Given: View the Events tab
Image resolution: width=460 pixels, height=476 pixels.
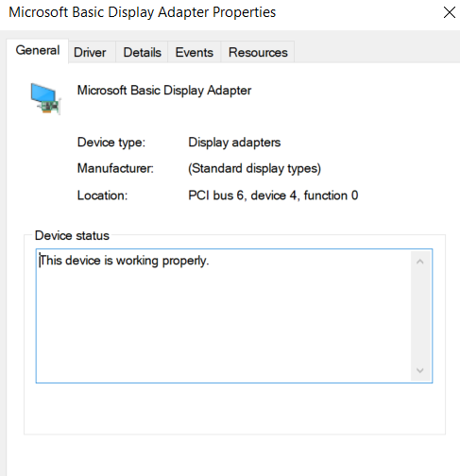Looking at the screenshot, I should click(195, 52).
